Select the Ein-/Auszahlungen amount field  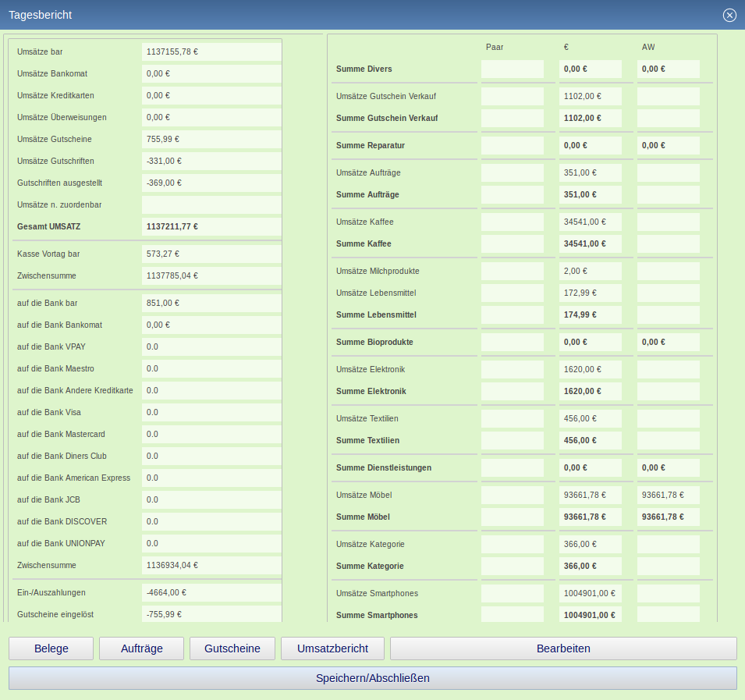coord(211,592)
